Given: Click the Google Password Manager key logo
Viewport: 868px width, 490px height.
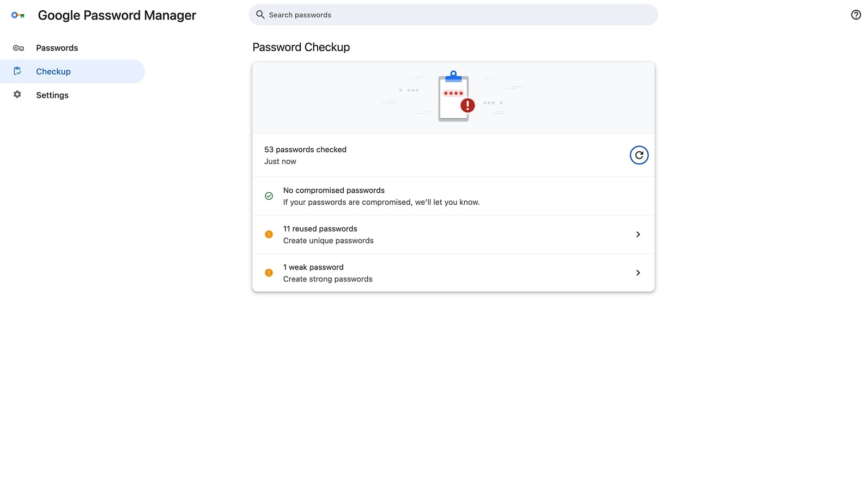Looking at the screenshot, I should click(x=18, y=15).
